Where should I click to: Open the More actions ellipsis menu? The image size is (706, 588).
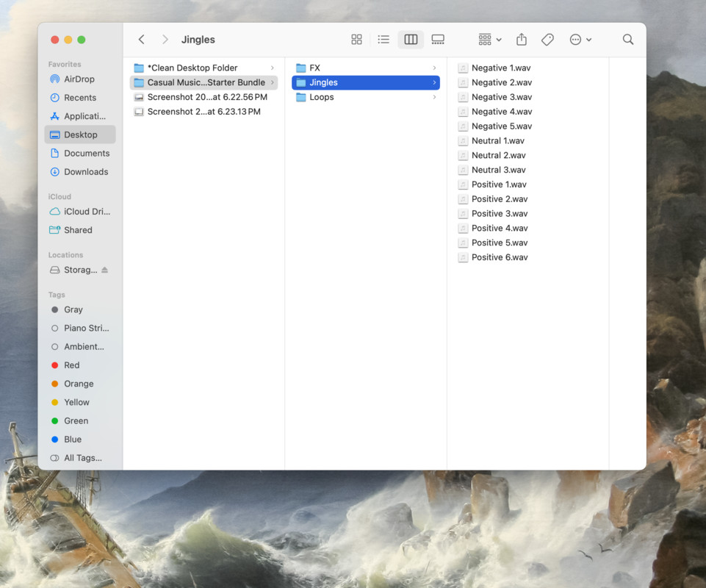pyautogui.click(x=580, y=40)
